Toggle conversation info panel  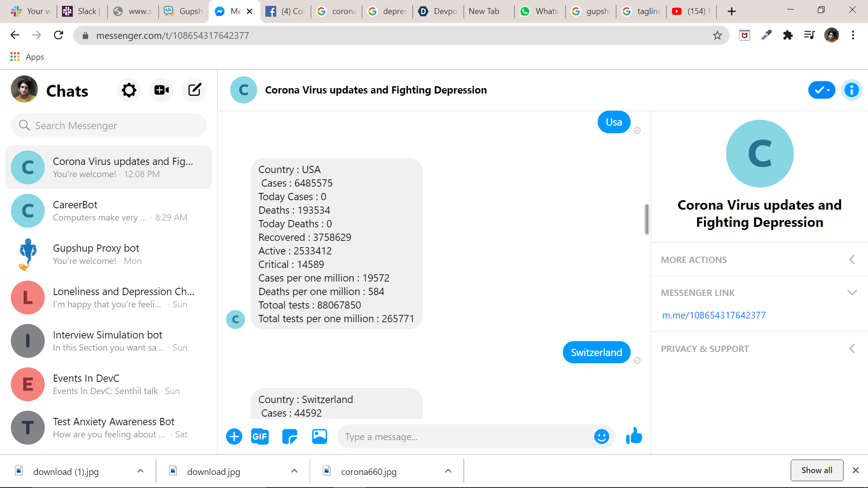coord(851,90)
